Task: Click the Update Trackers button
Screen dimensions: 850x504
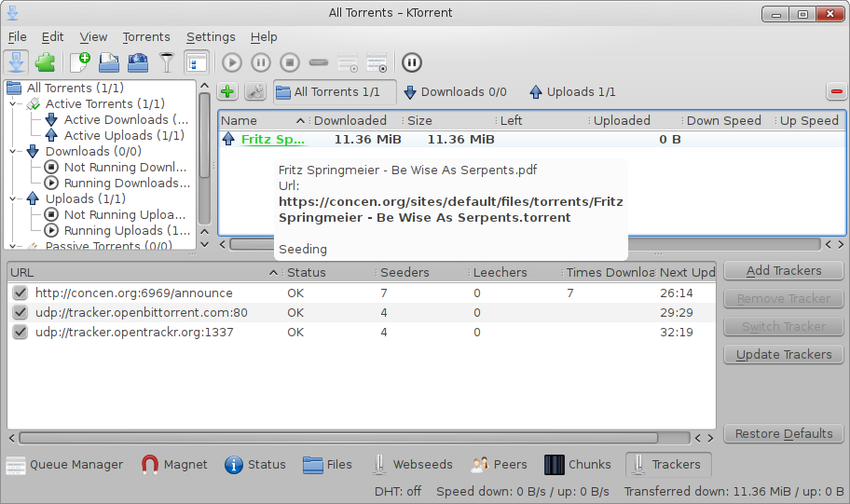Action: click(784, 354)
